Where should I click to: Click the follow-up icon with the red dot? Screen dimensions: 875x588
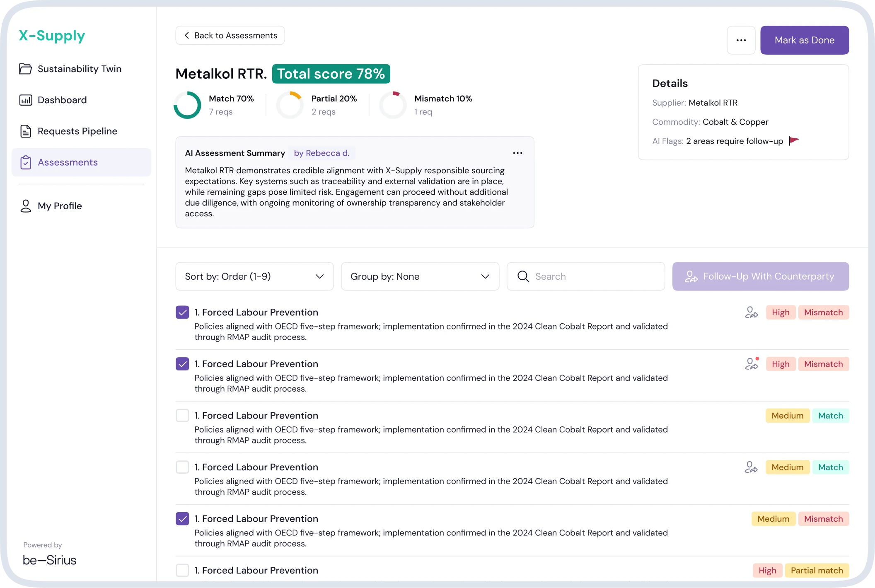click(x=751, y=364)
